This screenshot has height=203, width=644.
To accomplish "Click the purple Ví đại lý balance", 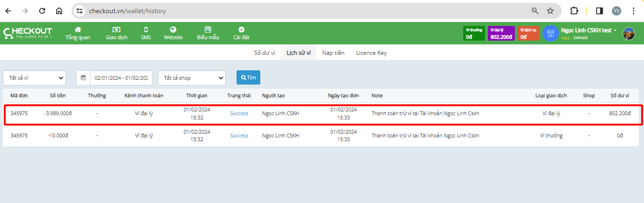I will (501, 34).
